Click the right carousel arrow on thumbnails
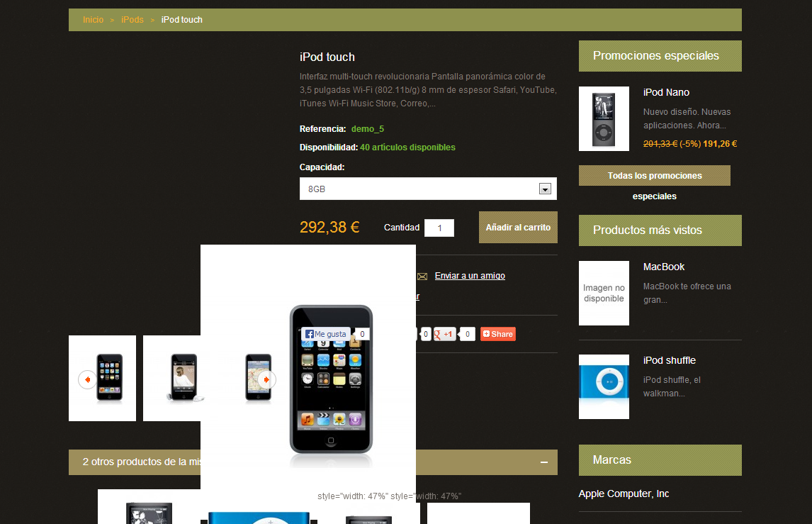This screenshot has height=524, width=812. point(266,380)
